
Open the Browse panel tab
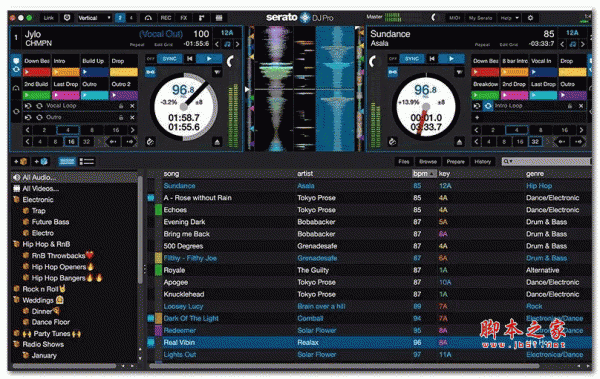pos(428,162)
